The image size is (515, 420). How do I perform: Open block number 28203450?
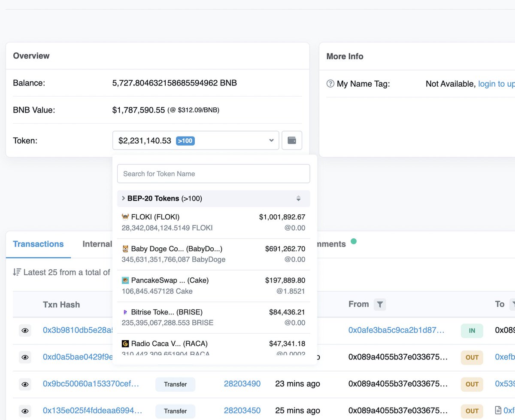pyautogui.click(x=242, y=411)
